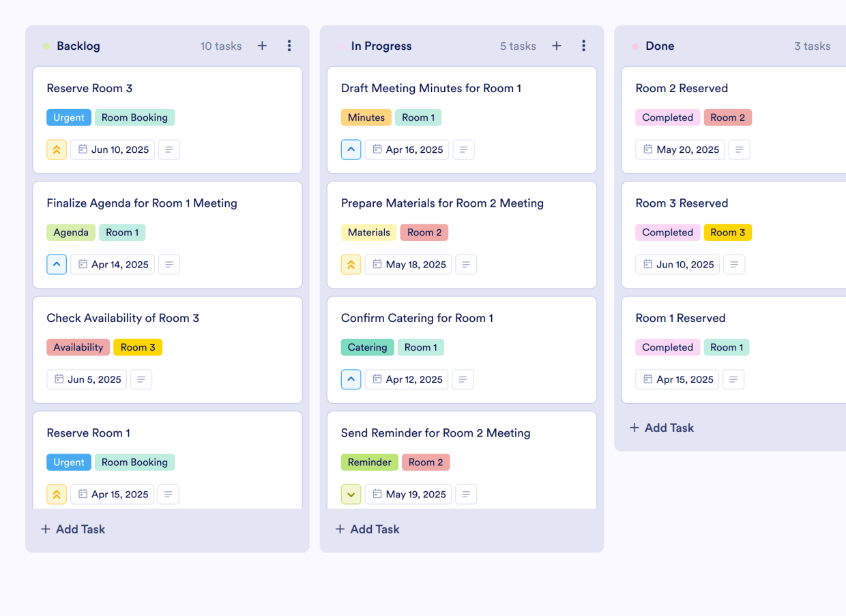
Task: Toggle high priority on Reserve Room 1
Action: pos(57,494)
